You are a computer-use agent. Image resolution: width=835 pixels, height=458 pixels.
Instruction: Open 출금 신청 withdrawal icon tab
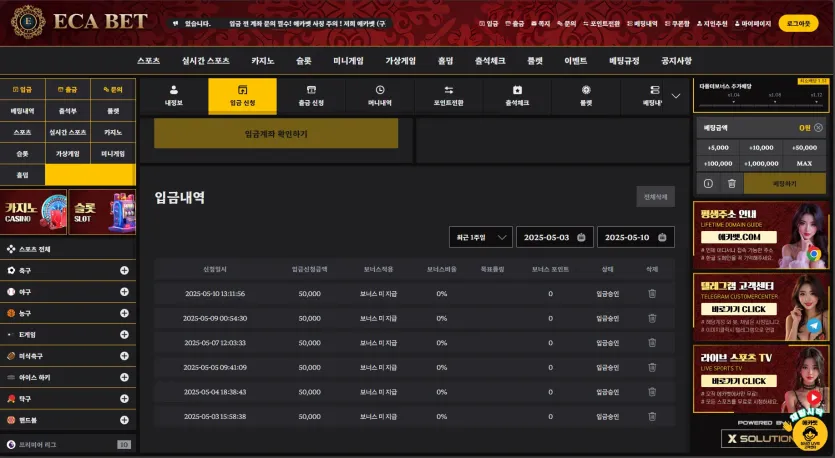[x=311, y=96]
